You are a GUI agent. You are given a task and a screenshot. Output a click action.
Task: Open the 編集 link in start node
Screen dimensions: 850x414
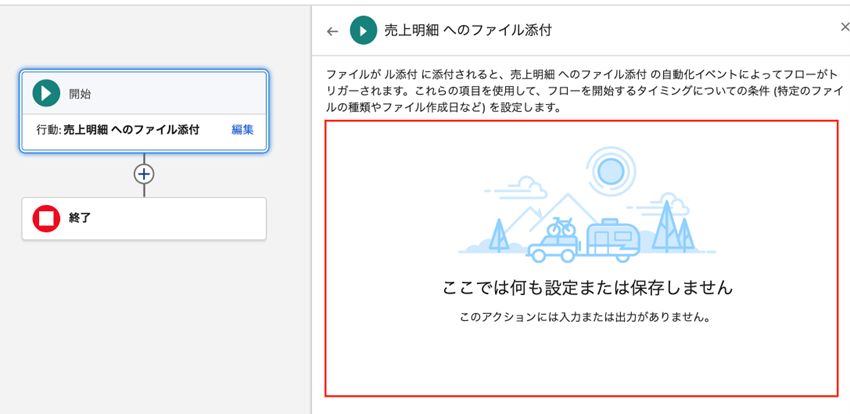(x=242, y=130)
